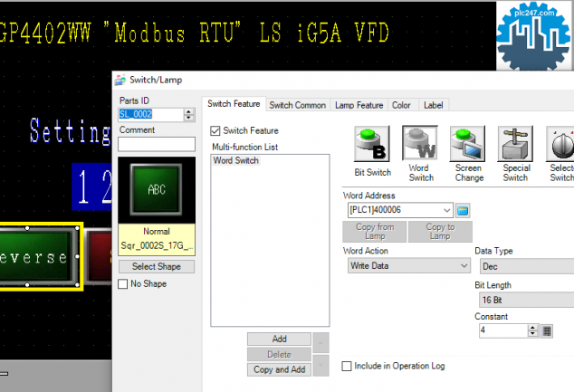Select the Bit Switch icon
The width and height of the screenshot is (574, 392).
(x=372, y=143)
